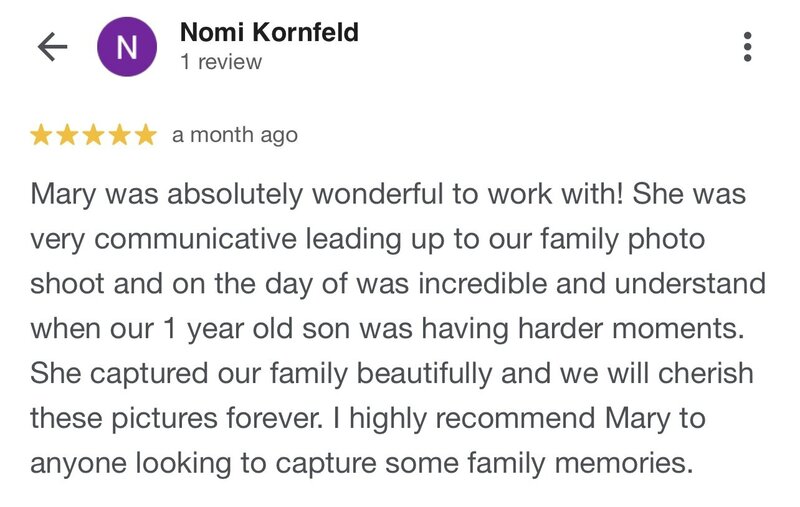The width and height of the screenshot is (800, 507).
Task: Click the "a month ago" timestamp
Action: pos(235,136)
